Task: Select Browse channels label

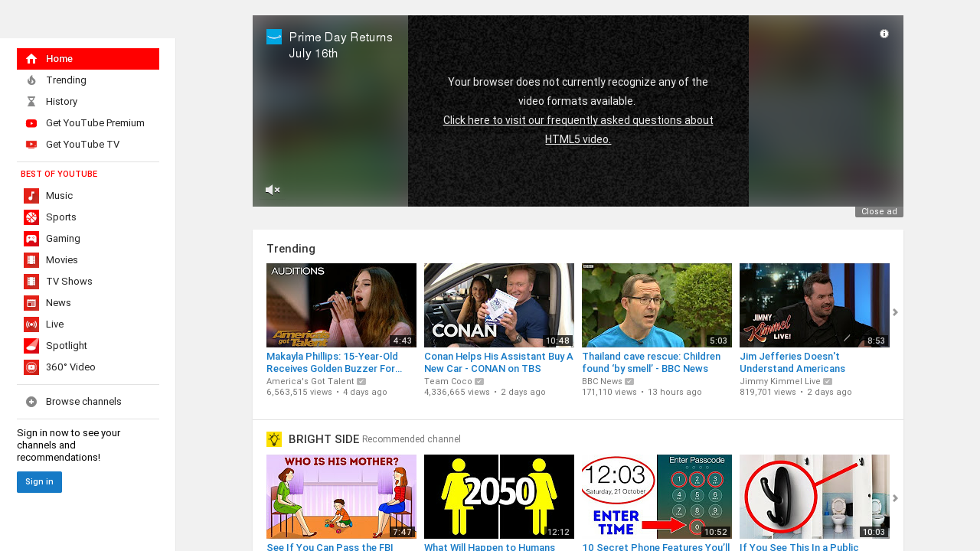Action: click(83, 402)
